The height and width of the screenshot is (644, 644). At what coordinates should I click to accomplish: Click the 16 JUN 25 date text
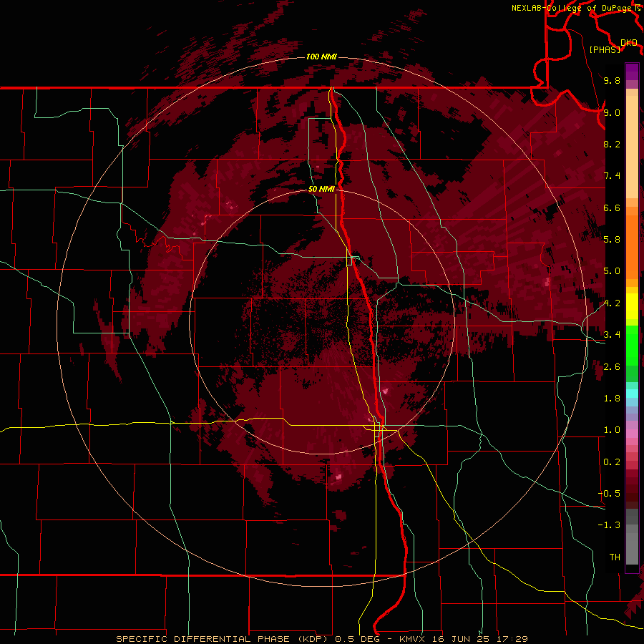462,639
